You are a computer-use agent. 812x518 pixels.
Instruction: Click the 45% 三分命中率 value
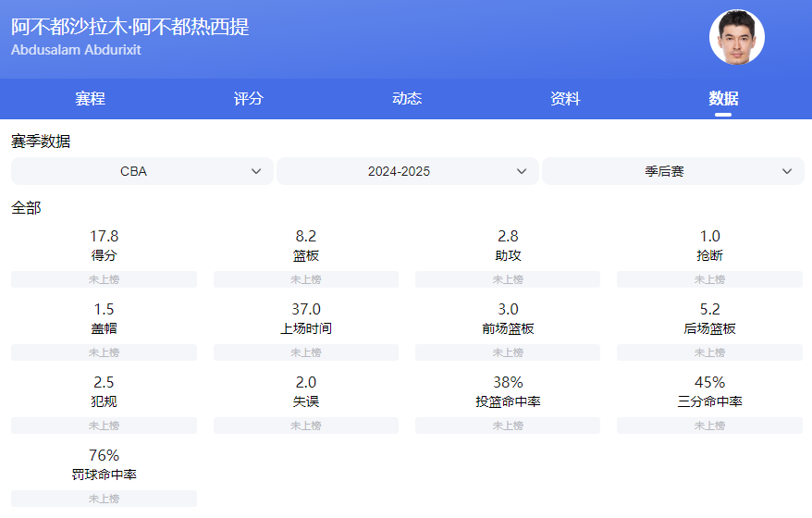tap(710, 382)
